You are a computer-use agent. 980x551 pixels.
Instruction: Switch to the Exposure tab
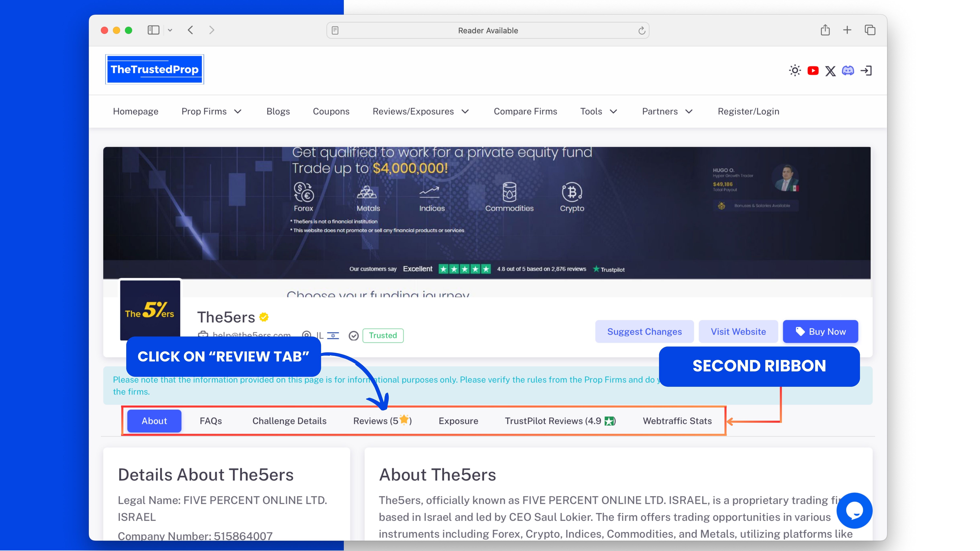click(x=458, y=421)
